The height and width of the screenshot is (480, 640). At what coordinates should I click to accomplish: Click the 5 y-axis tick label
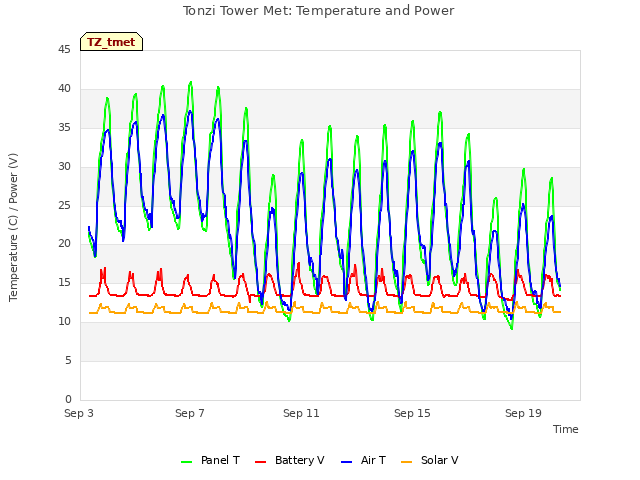point(68,360)
